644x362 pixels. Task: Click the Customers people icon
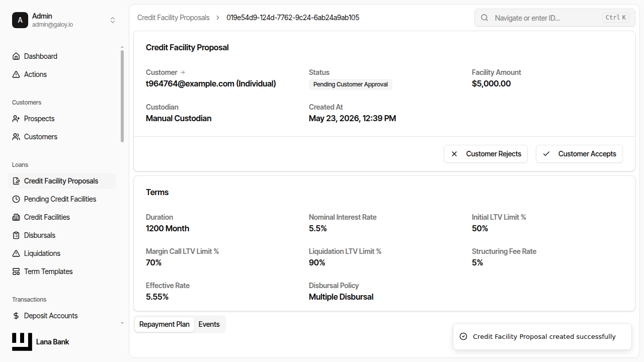tap(16, 137)
